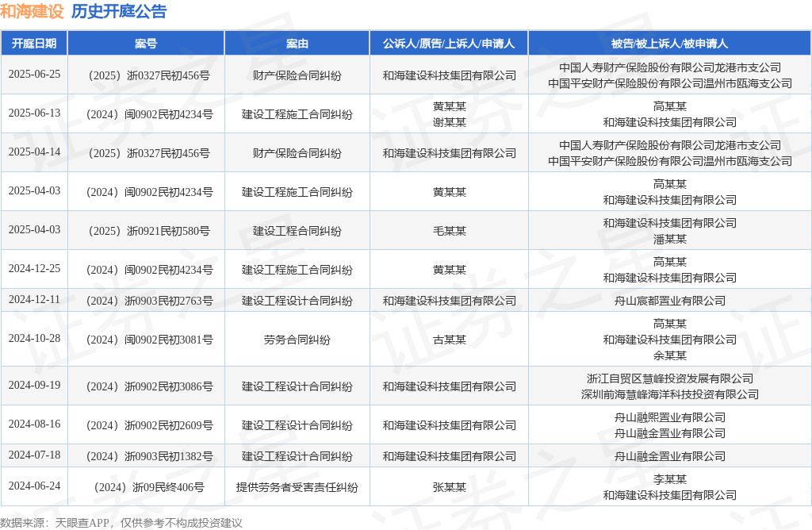Viewport: 812px width, 530px height.
Task: Click case number (2024)浙0903民初1382号
Action: click(x=149, y=456)
